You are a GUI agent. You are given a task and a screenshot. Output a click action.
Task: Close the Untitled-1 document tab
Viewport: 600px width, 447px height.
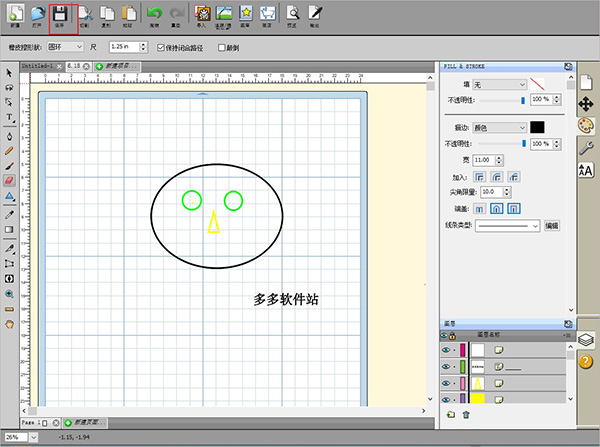[59, 67]
